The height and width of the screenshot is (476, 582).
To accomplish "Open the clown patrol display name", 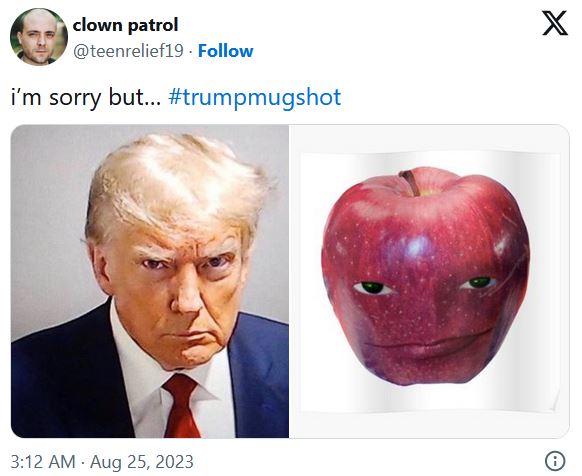I will coord(125,25).
